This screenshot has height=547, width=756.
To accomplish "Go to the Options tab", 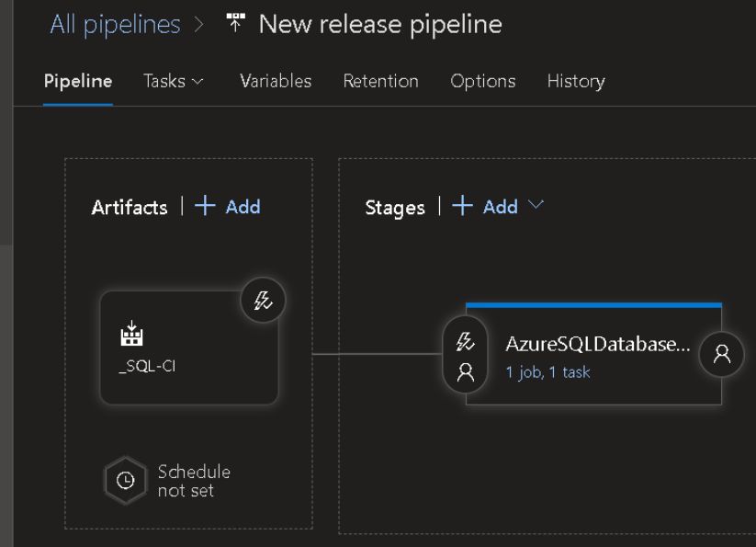I will [x=483, y=81].
